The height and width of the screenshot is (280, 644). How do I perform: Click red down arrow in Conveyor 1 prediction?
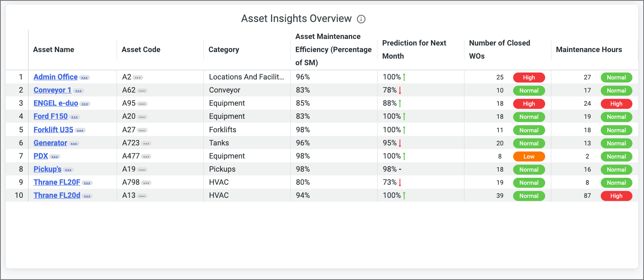pyautogui.click(x=400, y=90)
